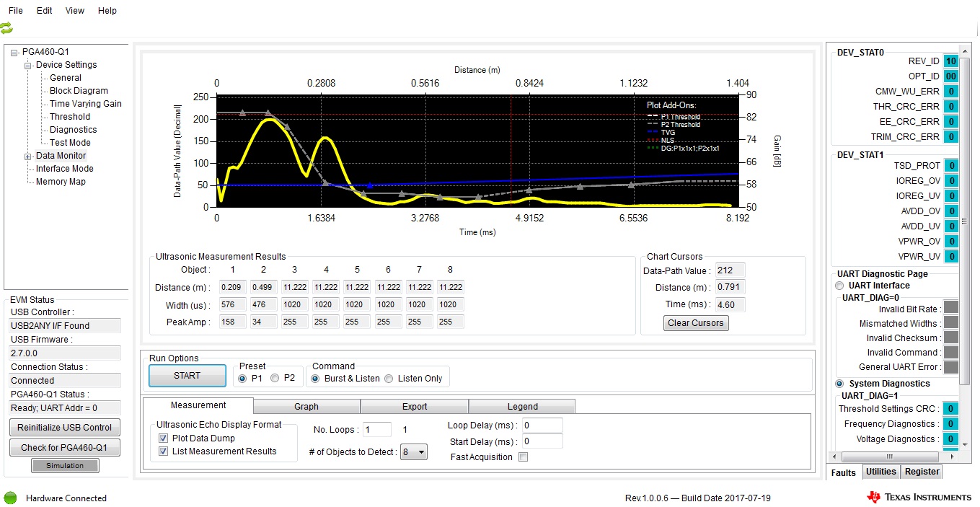
Task: Choose Burst & Listen command
Action: coord(315,378)
